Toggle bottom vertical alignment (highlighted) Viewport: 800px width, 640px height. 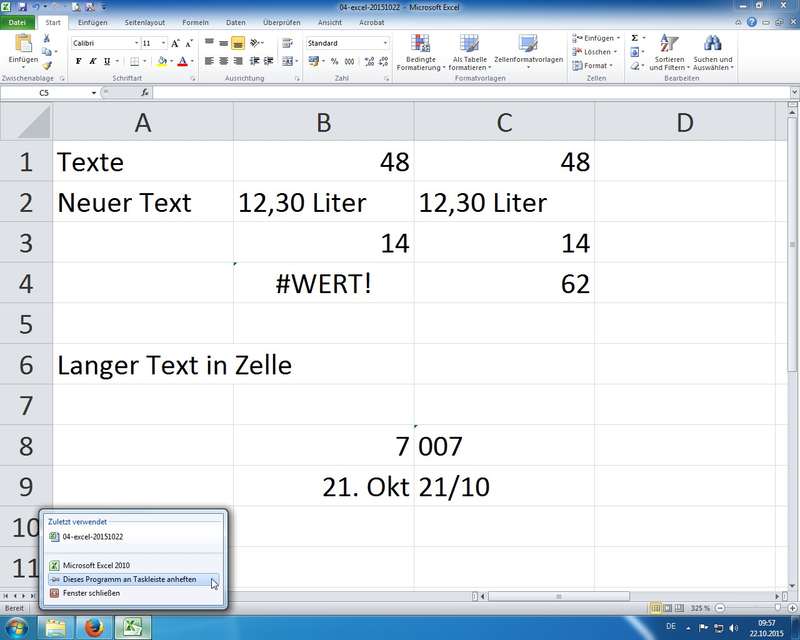238,43
